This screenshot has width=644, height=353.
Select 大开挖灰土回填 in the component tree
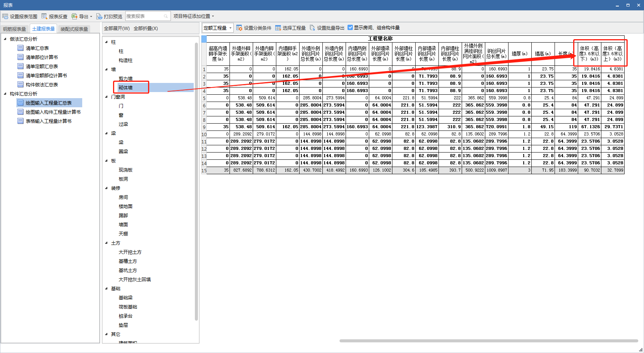pos(135,280)
